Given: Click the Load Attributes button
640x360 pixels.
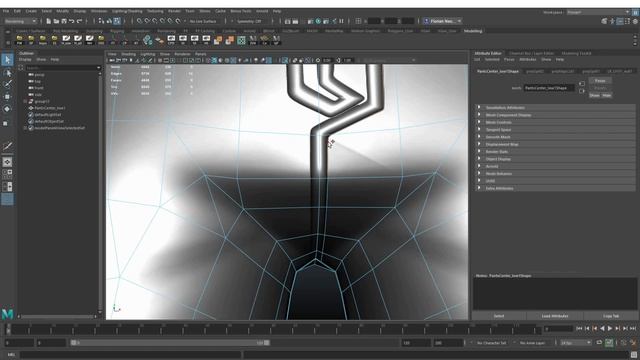Looking at the screenshot, I should (x=555, y=316).
